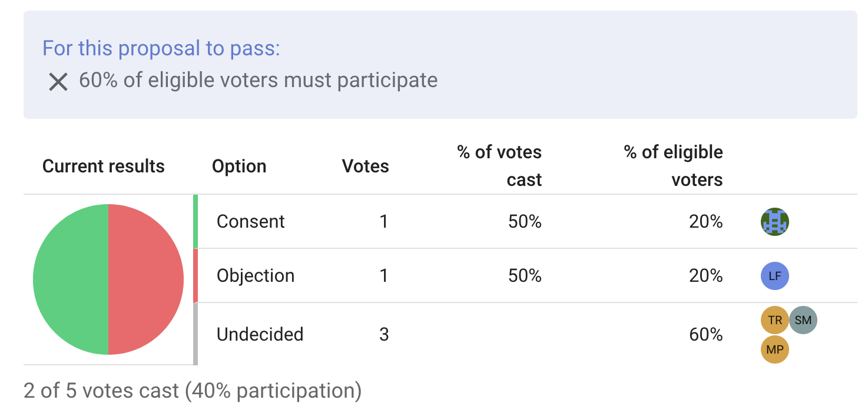Select the Undecided option label

[260, 335]
